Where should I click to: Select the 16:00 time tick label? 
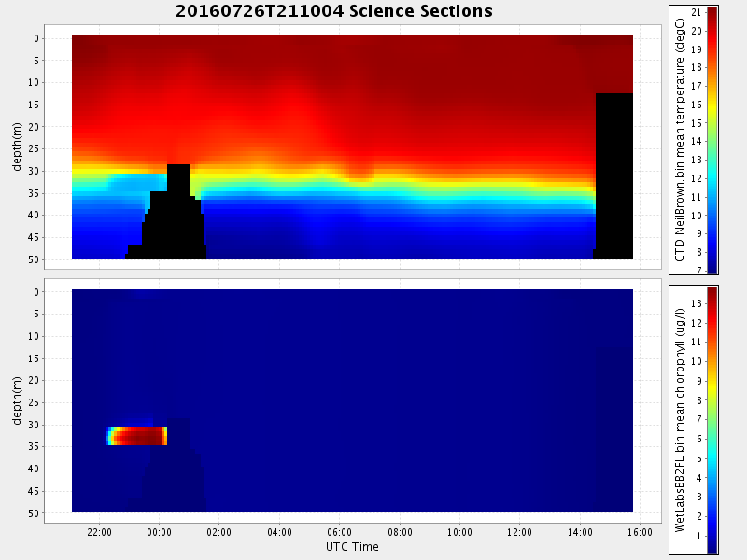click(x=640, y=532)
